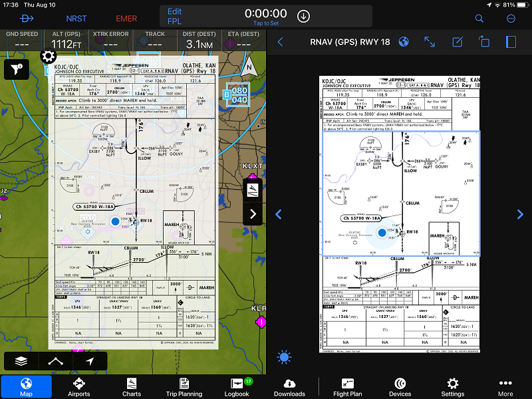Image resolution: width=532 pixels, height=399 pixels.
Task: Select the KLXT airport label on map
Action: click(253, 166)
